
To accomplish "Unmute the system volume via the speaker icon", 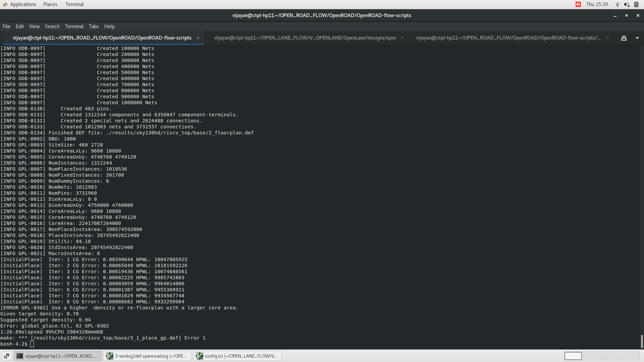I will pos(627,4).
